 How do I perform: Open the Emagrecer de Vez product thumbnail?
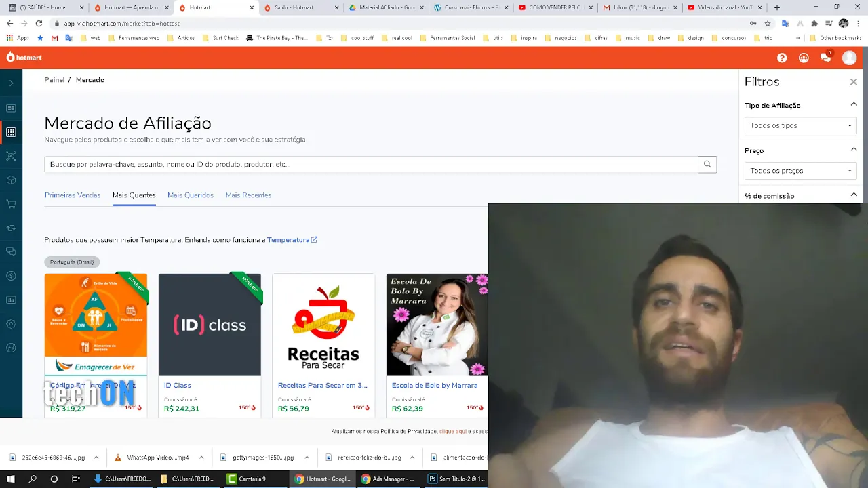[96, 325]
